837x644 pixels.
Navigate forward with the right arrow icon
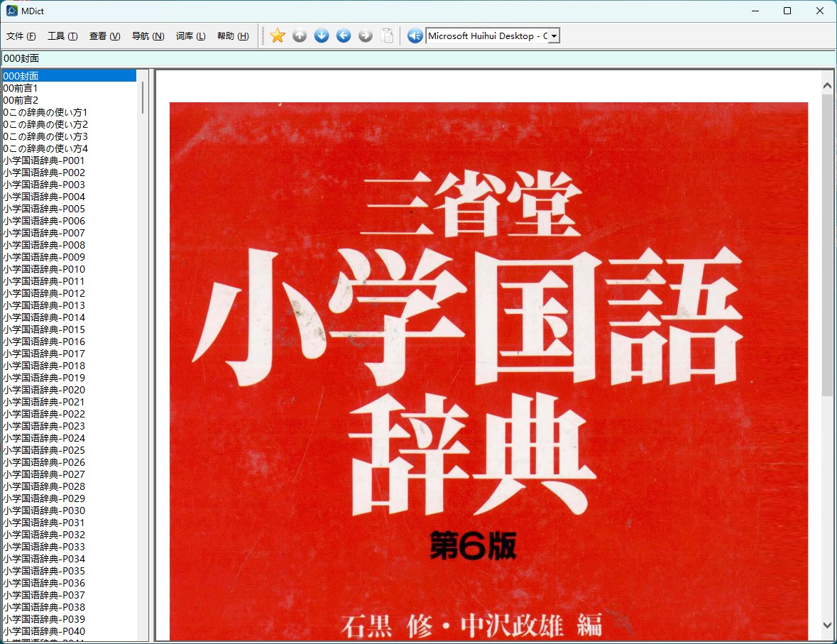(x=366, y=36)
